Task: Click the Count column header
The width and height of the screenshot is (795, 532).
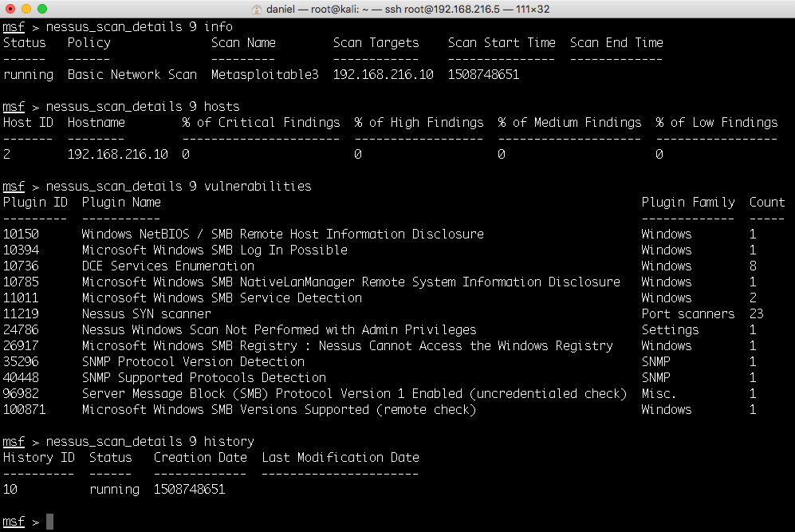Action: tap(766, 203)
